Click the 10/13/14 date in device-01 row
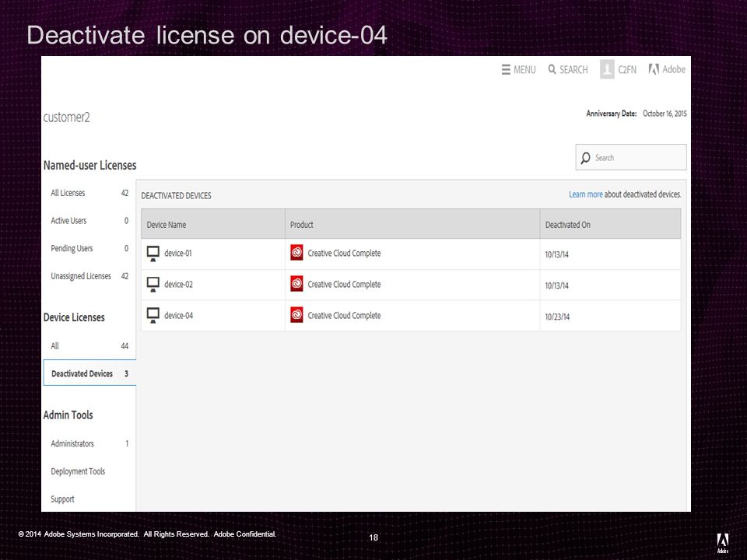Image resolution: width=747 pixels, height=560 pixels. click(556, 254)
